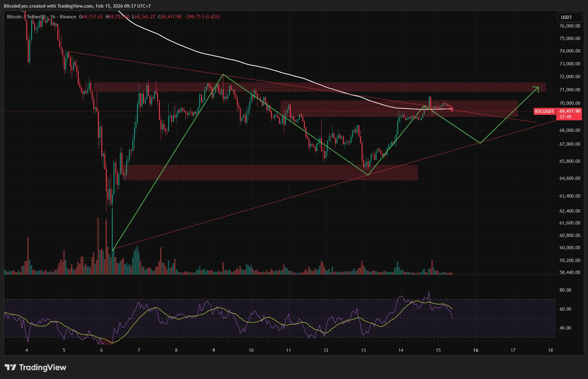Click the 76,000.00 price axis label
588x379 pixels.
[569, 26]
